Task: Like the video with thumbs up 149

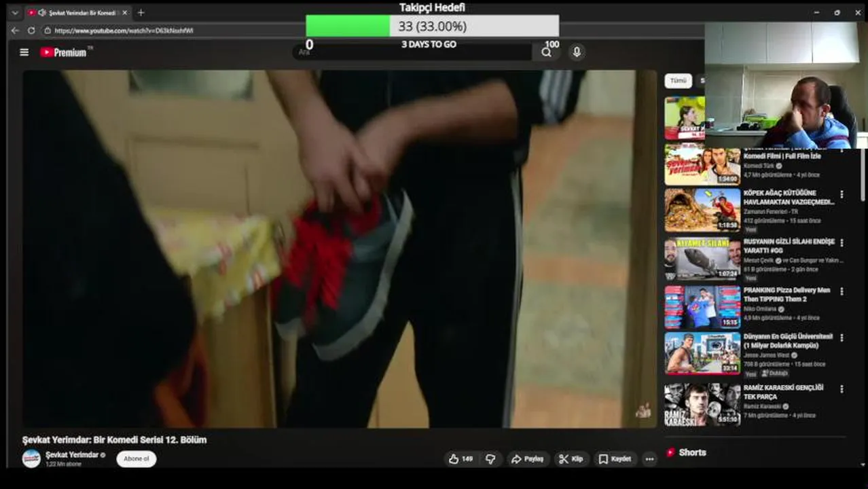Action: 460,459
